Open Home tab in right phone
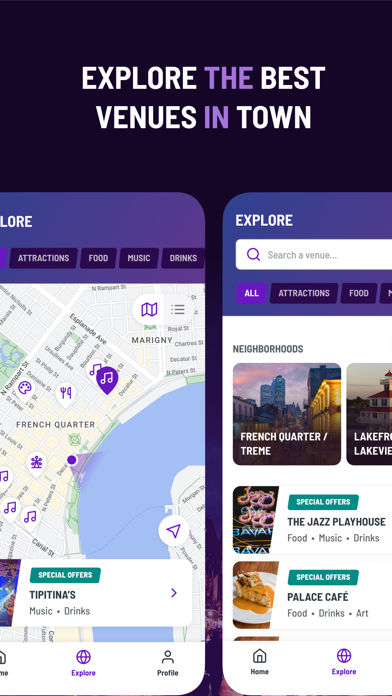392x696 pixels. (260, 662)
